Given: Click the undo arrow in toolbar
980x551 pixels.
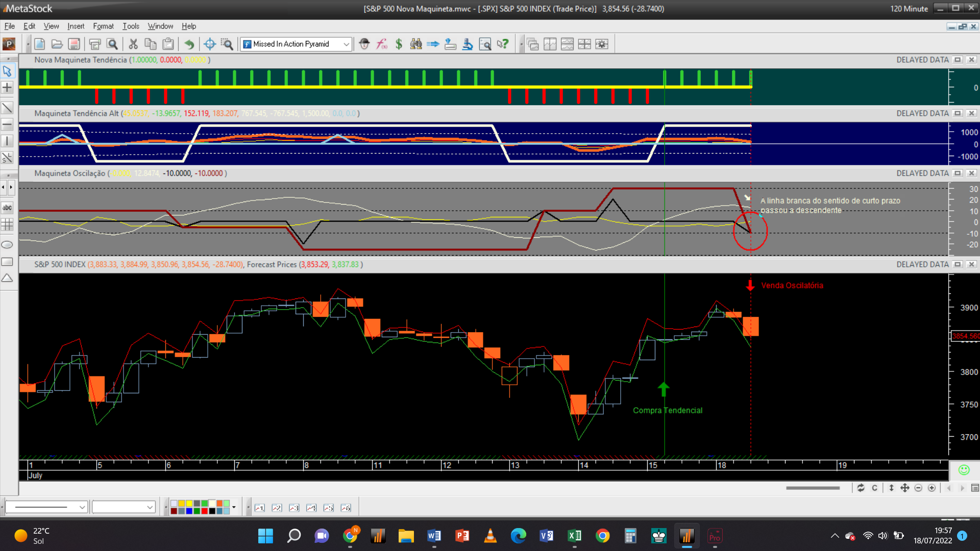Looking at the screenshot, I should 189,44.
